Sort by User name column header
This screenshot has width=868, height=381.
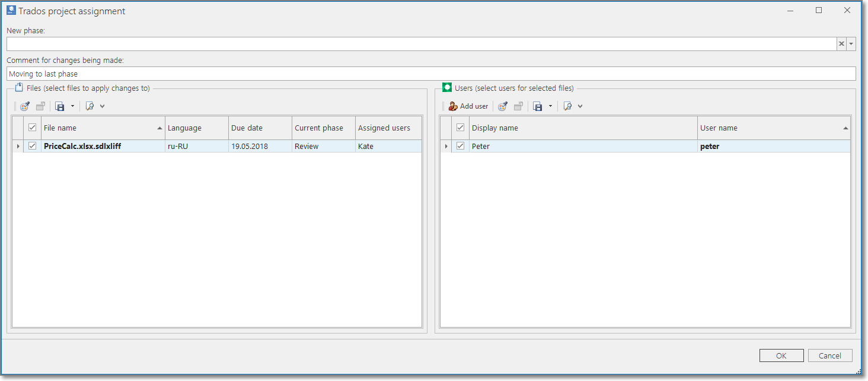774,128
